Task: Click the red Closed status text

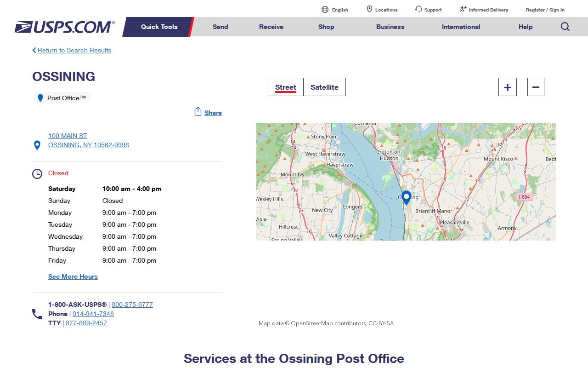Action: [58, 173]
